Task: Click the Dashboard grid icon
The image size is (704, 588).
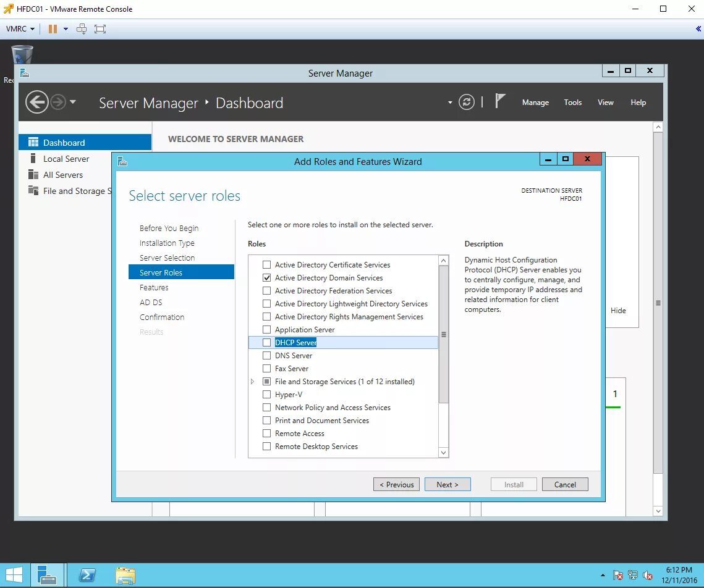Action: [33, 142]
